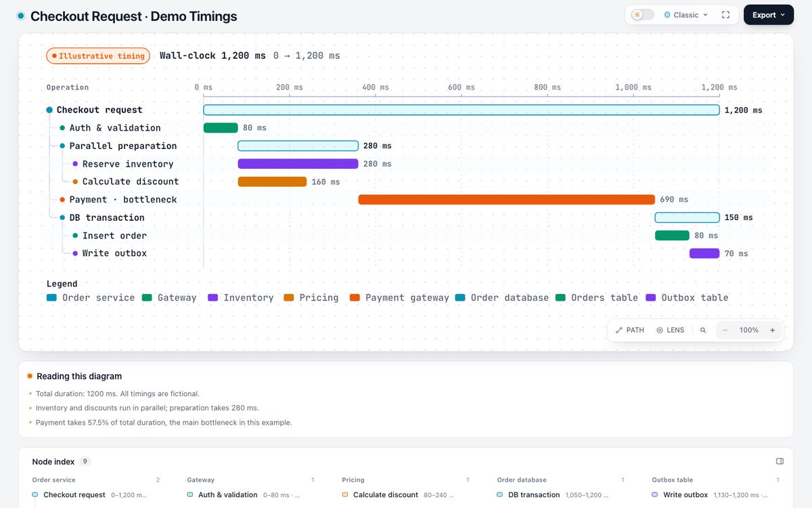812x508 pixels.
Task: Click the Order service legend swatch
Action: click(x=52, y=298)
